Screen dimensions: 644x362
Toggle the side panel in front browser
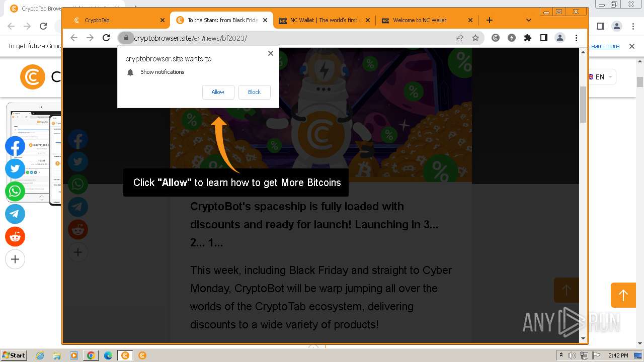point(544,38)
